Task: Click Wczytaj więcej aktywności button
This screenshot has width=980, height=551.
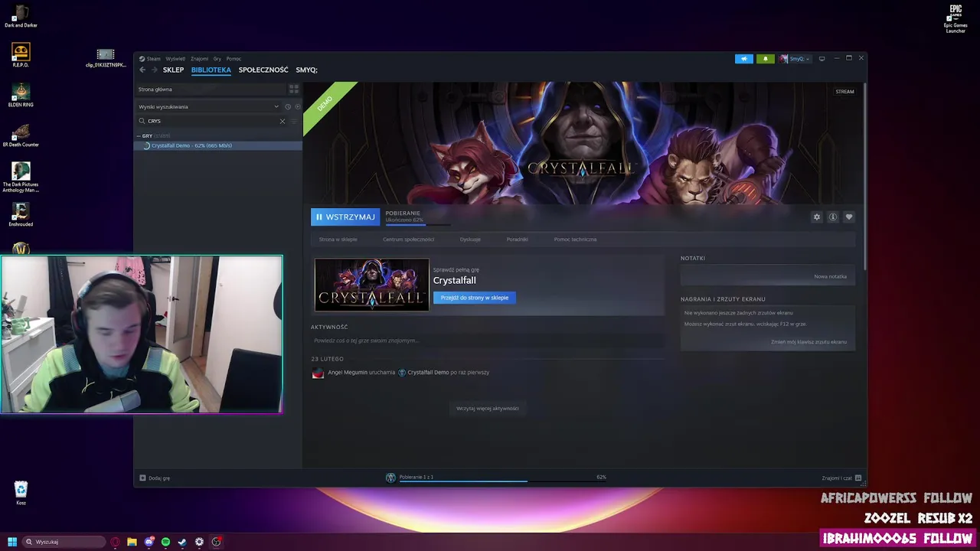Action: (488, 409)
